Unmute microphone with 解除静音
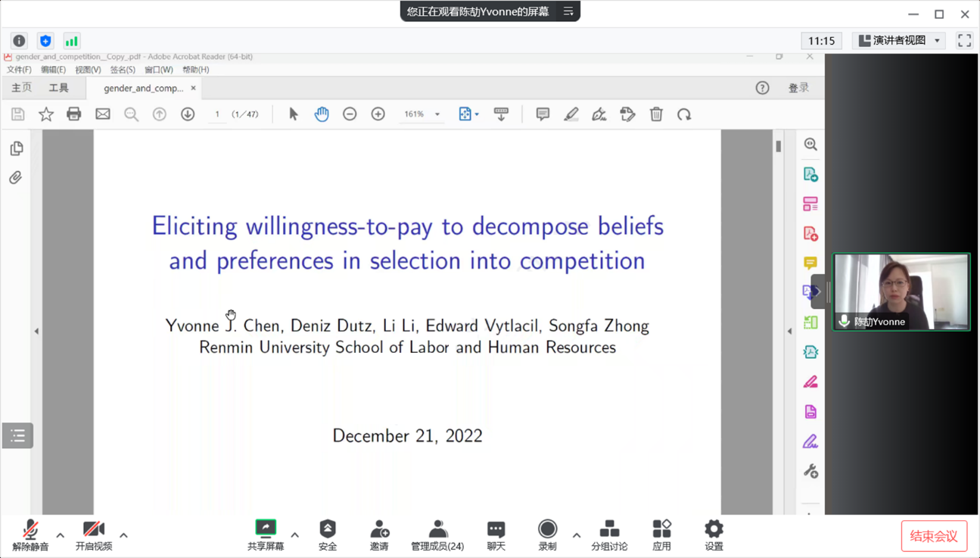 (x=30, y=535)
